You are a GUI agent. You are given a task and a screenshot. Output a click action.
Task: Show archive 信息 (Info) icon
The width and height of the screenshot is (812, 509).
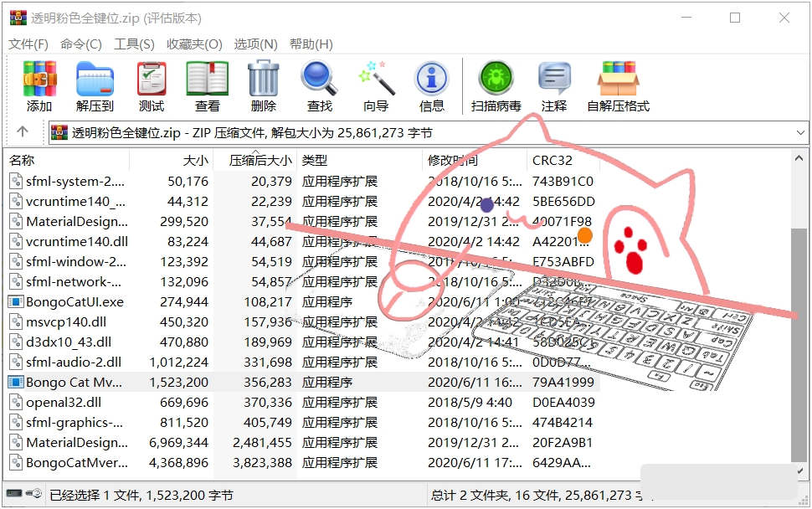(431, 86)
